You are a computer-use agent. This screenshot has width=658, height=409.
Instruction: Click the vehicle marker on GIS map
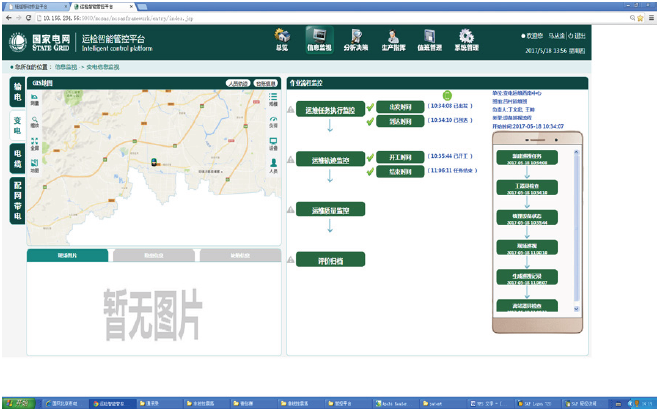(153, 161)
